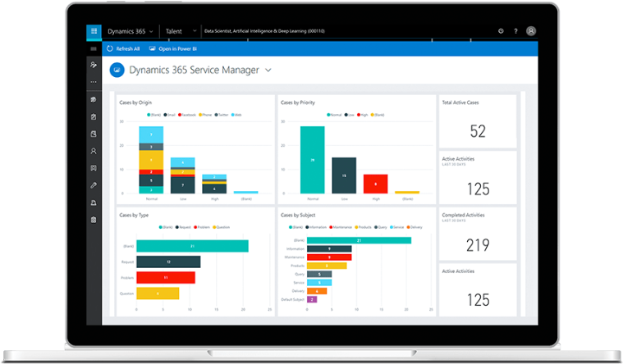The image size is (623, 364).
Task: Click the Cases by Origin chart title
Action: (x=135, y=102)
